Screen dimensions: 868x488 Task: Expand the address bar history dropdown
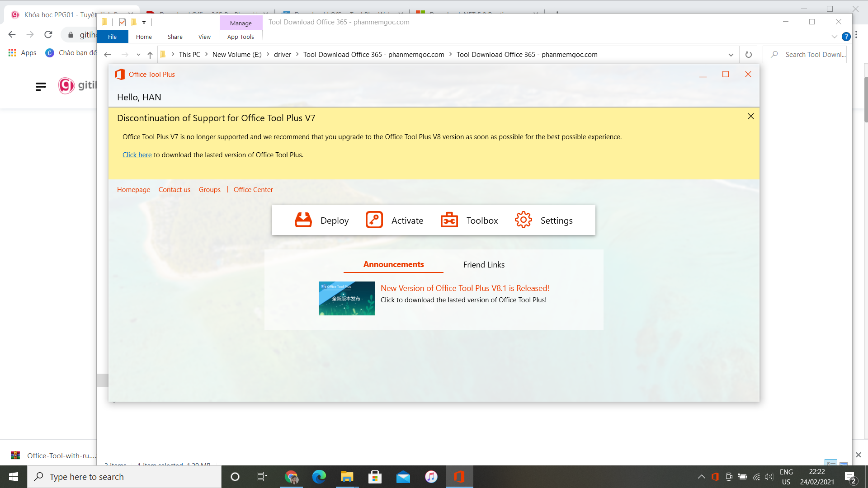click(x=731, y=55)
